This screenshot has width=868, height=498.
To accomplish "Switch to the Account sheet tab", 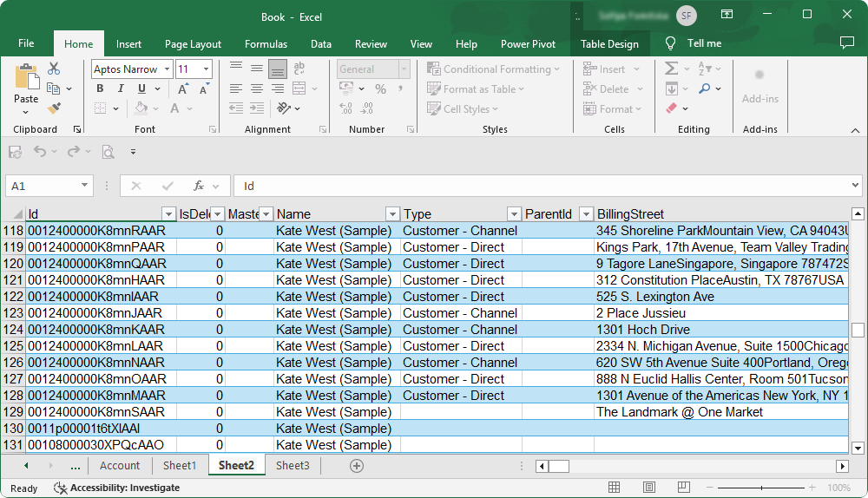I will tap(120, 465).
